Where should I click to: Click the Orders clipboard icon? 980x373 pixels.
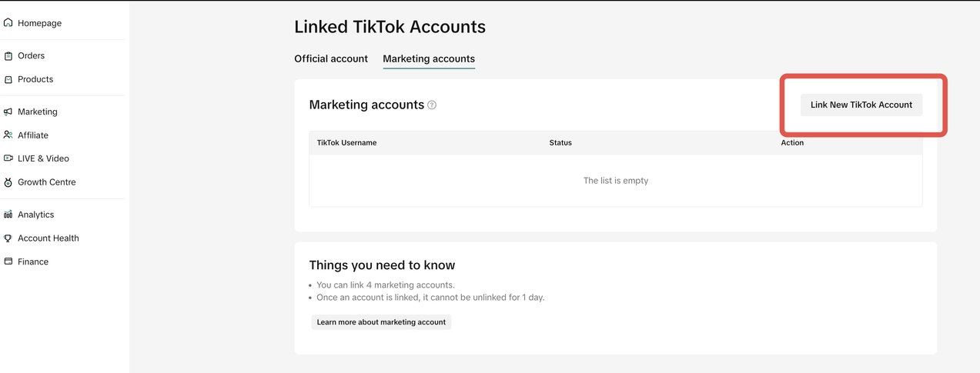pos(8,56)
